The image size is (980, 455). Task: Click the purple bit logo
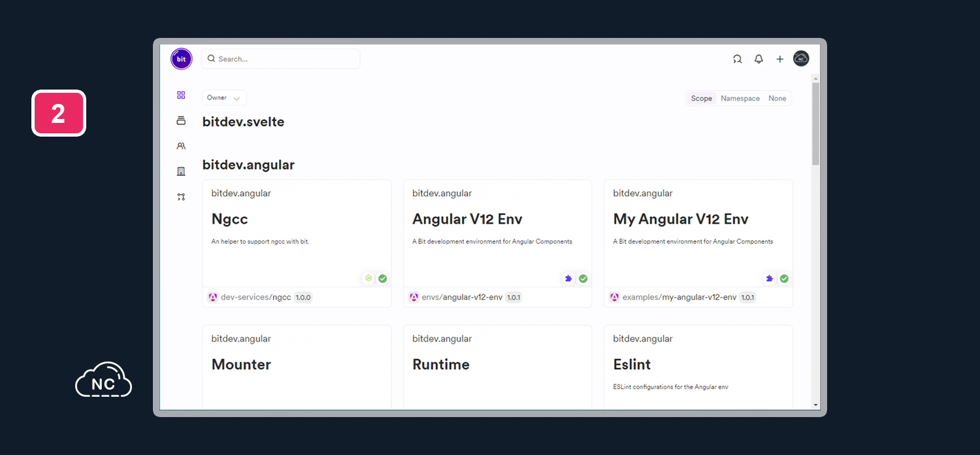181,59
